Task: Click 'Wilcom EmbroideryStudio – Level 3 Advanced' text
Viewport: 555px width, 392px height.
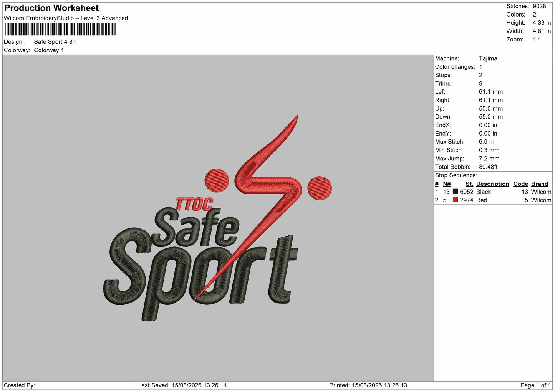Action: [x=66, y=18]
